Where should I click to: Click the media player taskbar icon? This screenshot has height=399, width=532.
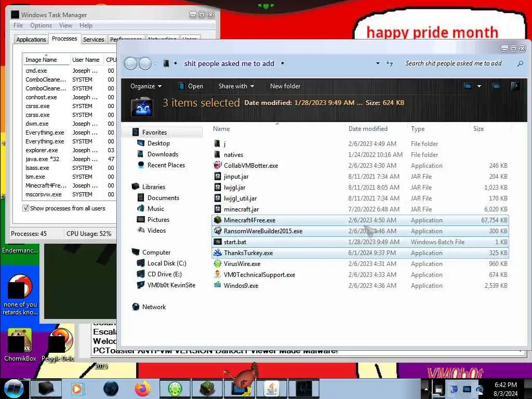pos(77,389)
